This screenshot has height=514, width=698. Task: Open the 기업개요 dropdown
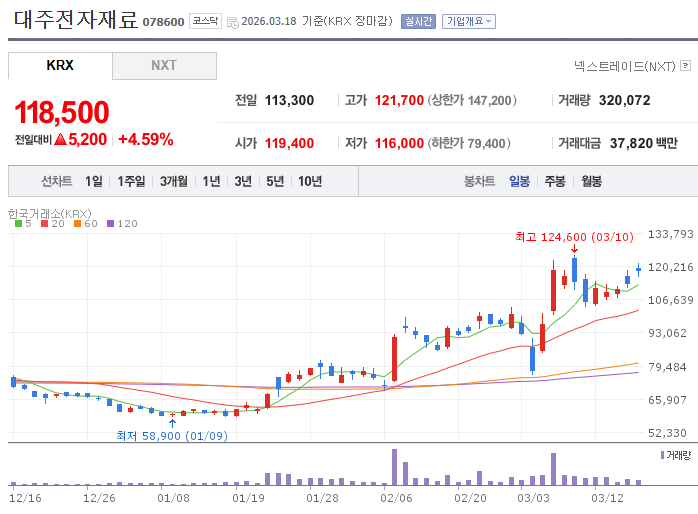(x=469, y=21)
